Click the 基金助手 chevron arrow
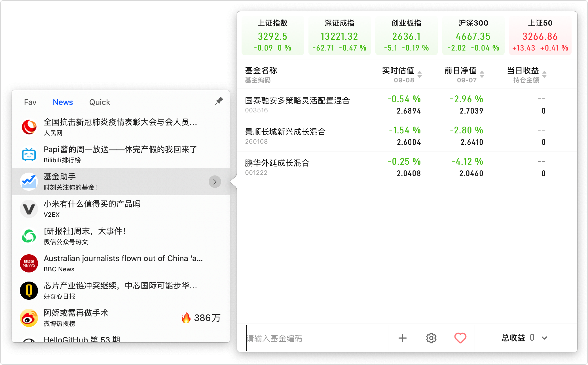This screenshot has width=588, height=365. tap(215, 182)
